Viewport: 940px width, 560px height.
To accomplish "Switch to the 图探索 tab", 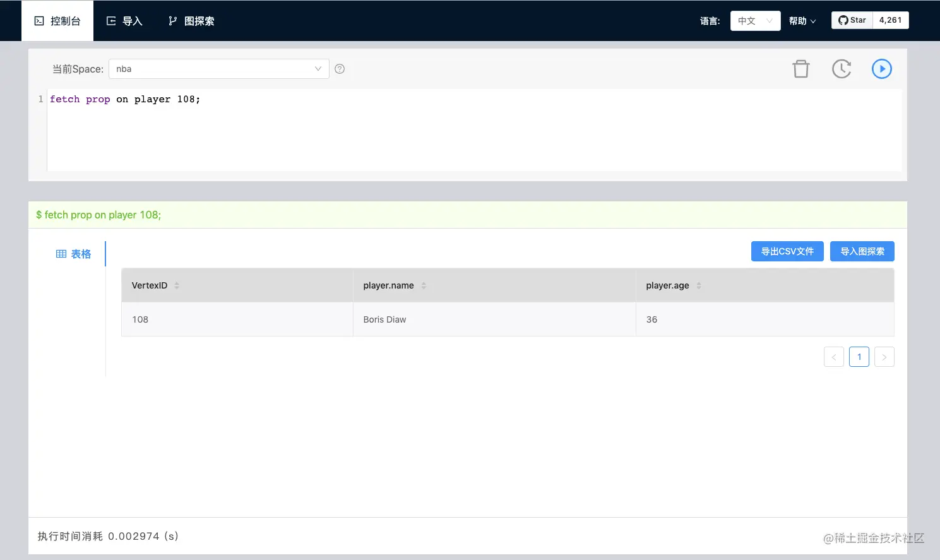I will point(191,21).
